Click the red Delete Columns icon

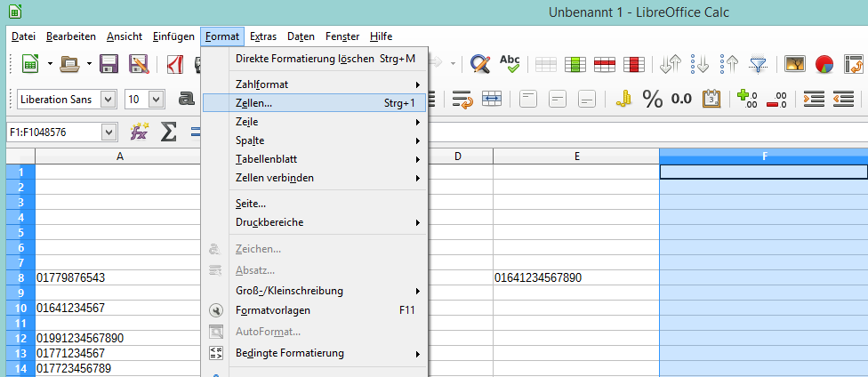click(x=634, y=65)
